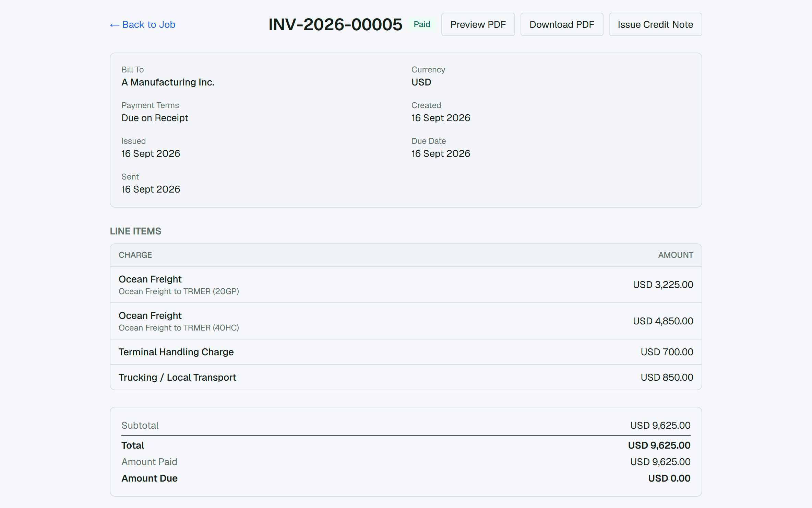Click the A Manufacturing Inc. bill-to name
The width and height of the screenshot is (812, 508).
168,82
